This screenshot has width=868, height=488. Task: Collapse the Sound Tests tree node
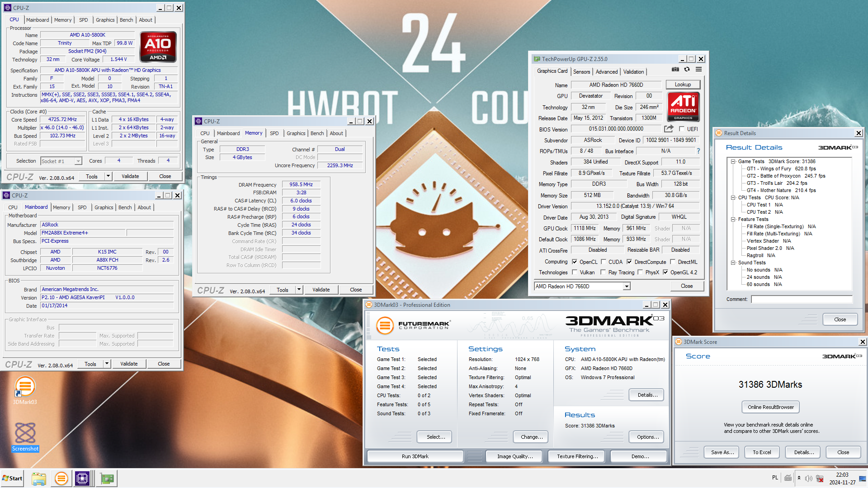[733, 263]
